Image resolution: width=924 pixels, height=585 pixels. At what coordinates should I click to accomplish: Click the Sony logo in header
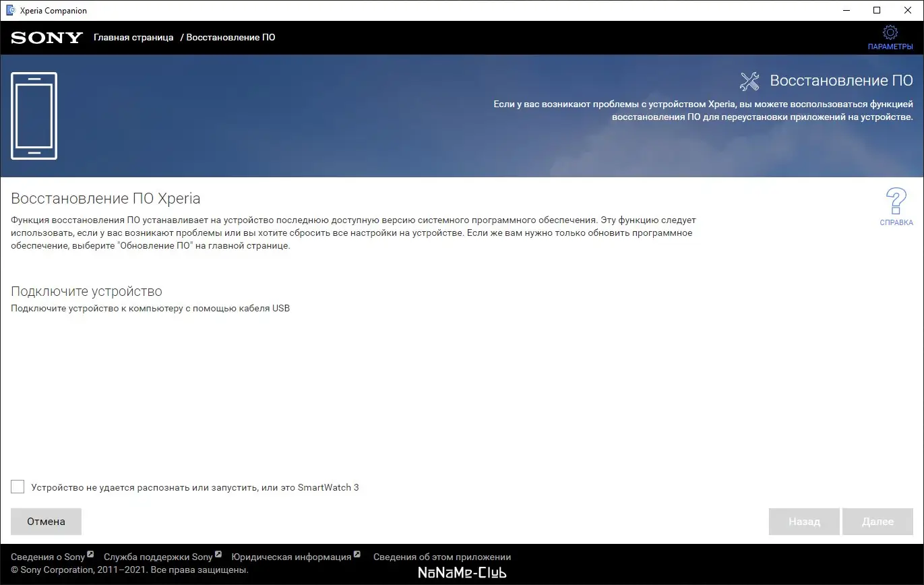[47, 38]
